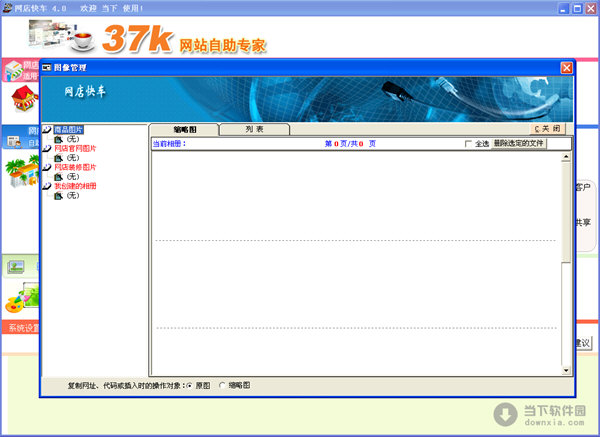The height and width of the screenshot is (437, 600).
Task: Switch to the 列表 list tab
Action: pos(254,129)
